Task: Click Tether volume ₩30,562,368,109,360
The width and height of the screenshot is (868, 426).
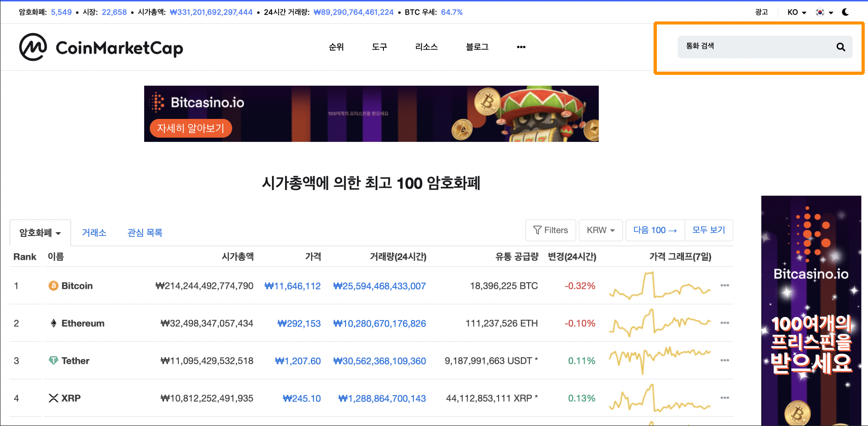Action: point(379,361)
